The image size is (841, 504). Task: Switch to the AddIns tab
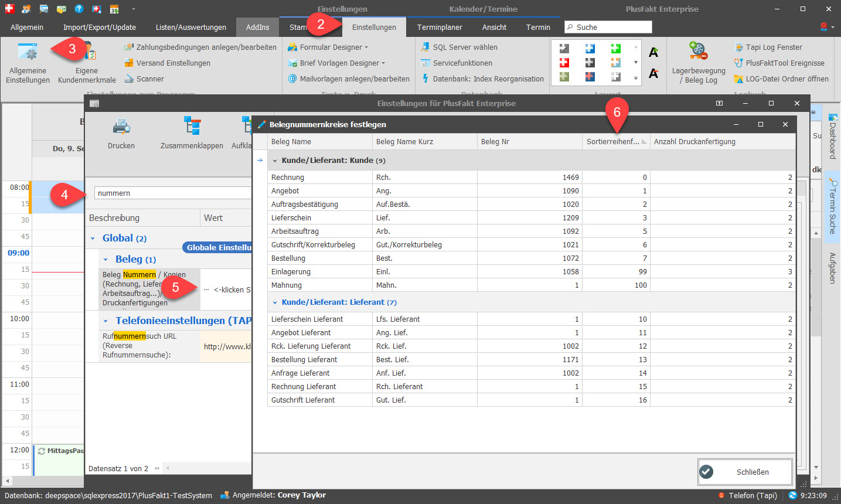(x=258, y=27)
